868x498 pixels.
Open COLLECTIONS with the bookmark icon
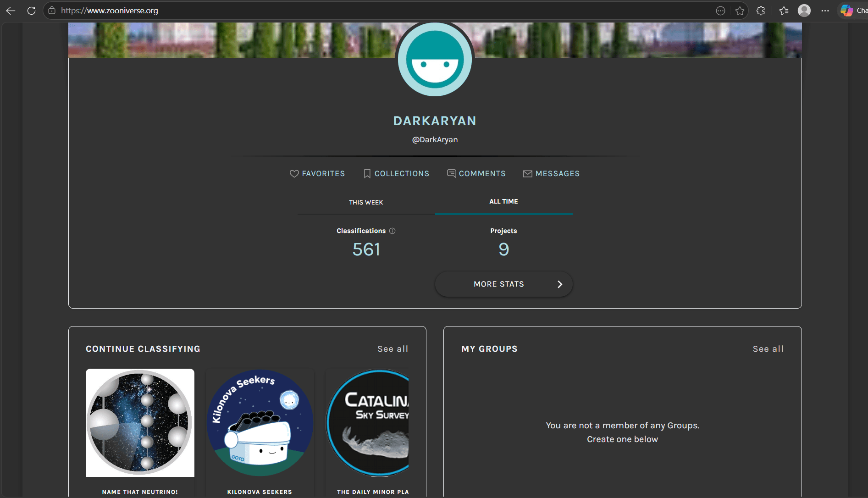396,174
